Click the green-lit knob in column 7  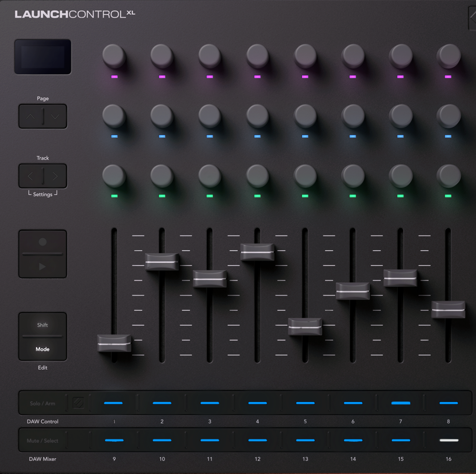[400, 175]
